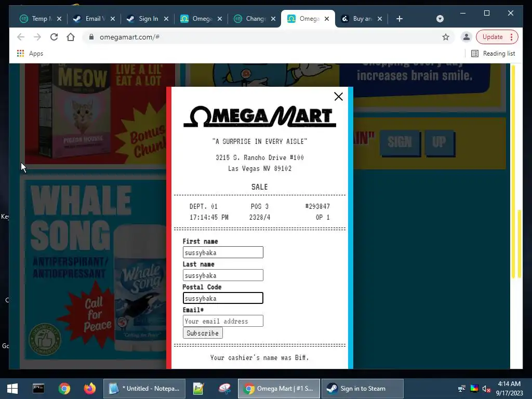This screenshot has height=399, width=532.
Task: Click the UP button on the page
Action: click(x=439, y=142)
